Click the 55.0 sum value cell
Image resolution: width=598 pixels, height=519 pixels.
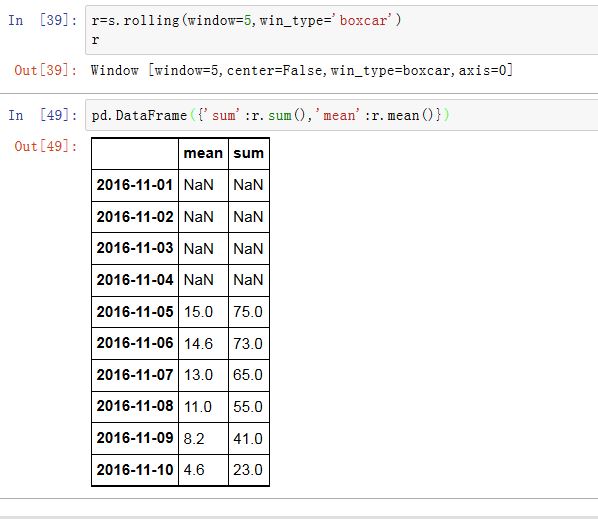pos(249,407)
